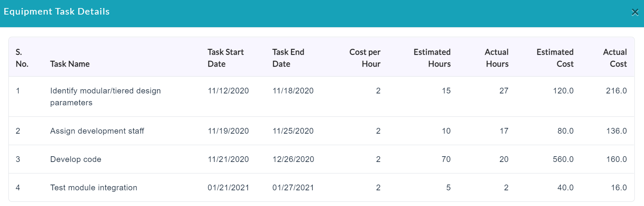Click the Estimated Hours column header
Image resolution: width=644 pixels, height=206 pixels.
[432, 58]
